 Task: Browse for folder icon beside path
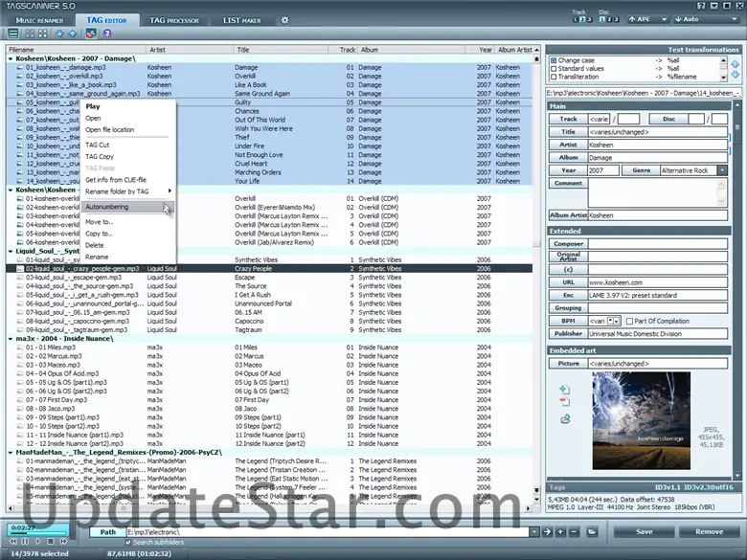(592, 532)
